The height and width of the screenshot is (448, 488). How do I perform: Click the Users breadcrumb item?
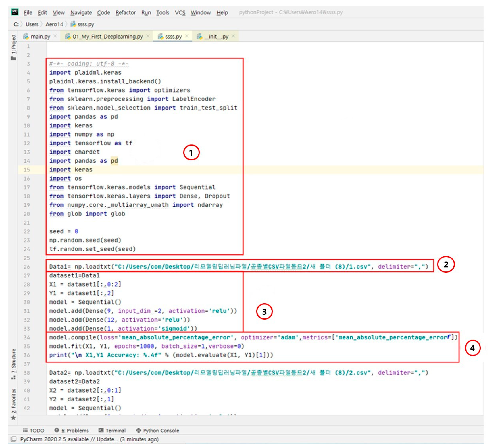click(x=32, y=24)
